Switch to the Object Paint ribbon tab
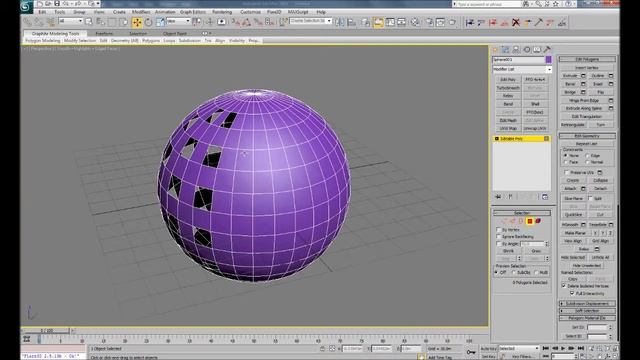640x360 pixels. click(x=175, y=33)
